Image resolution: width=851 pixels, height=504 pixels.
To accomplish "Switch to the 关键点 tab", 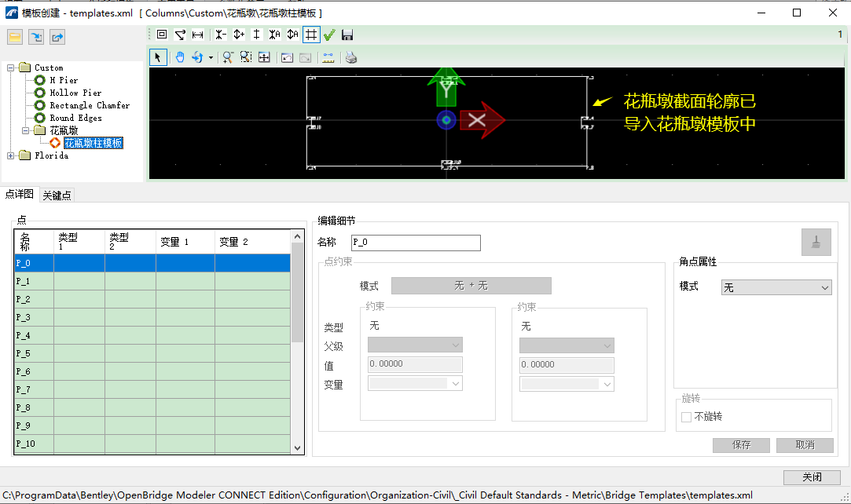I will pos(57,195).
